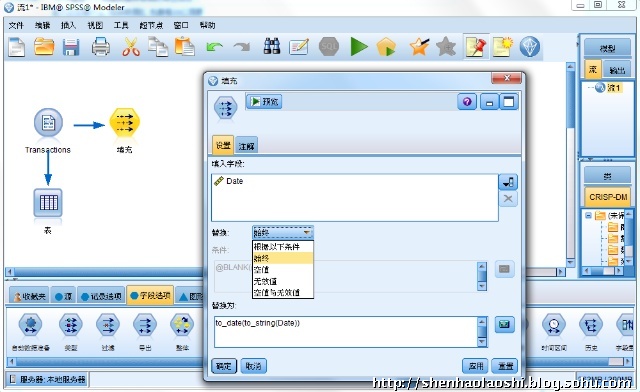This screenshot has height=392, width=640.
Task: Click the 应用 apply button
Action: (x=476, y=366)
